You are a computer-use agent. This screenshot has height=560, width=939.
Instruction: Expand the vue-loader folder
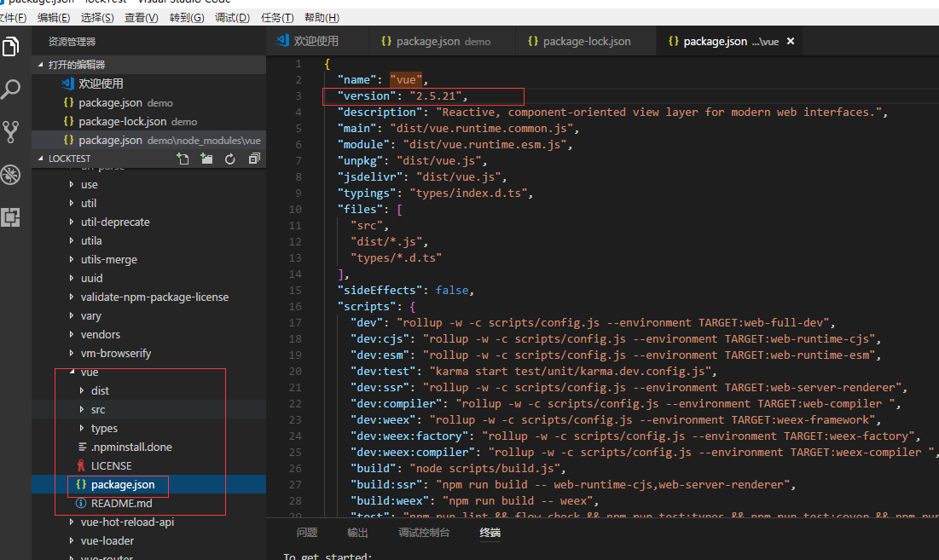pyautogui.click(x=107, y=540)
